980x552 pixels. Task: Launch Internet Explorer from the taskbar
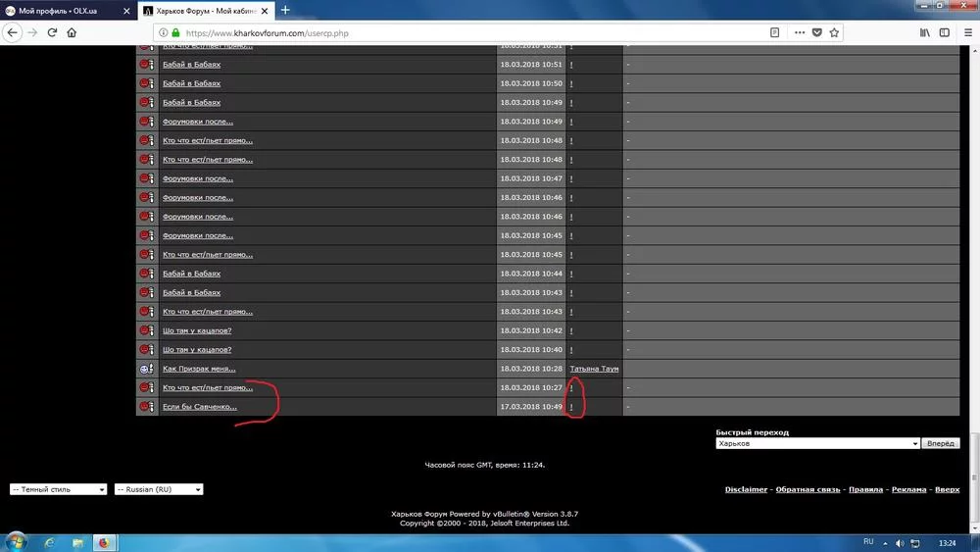(49, 543)
